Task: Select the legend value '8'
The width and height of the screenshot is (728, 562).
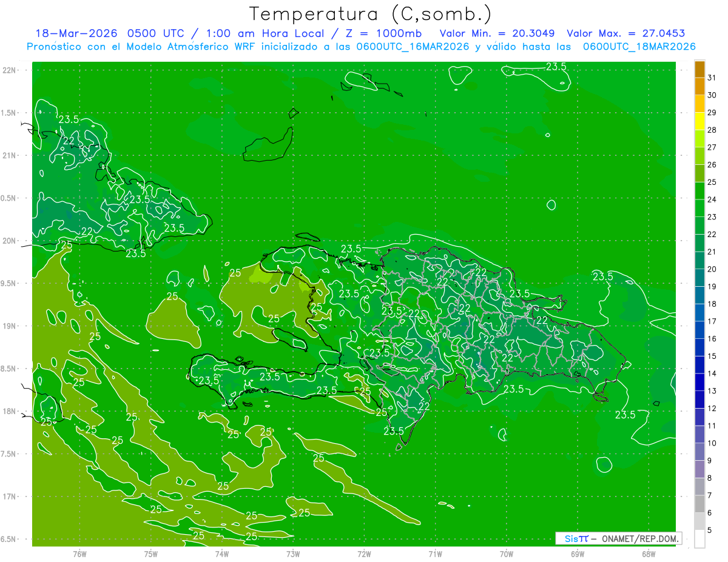Action: [x=710, y=478]
